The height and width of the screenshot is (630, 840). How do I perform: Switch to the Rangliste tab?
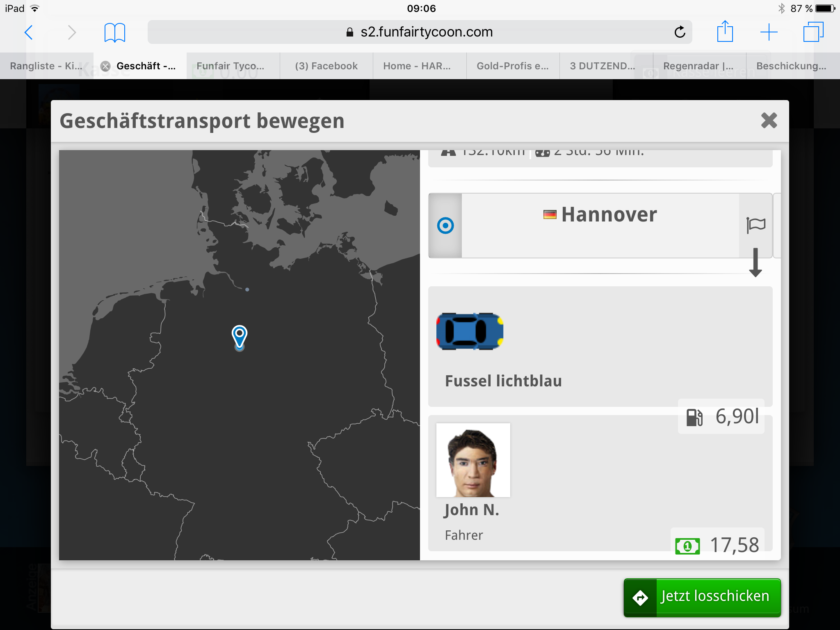[x=46, y=66]
